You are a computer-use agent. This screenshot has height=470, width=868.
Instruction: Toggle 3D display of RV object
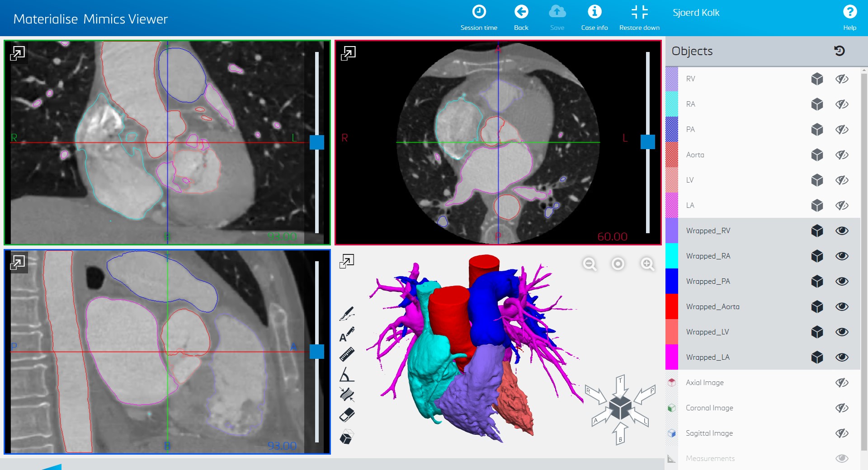pos(817,79)
